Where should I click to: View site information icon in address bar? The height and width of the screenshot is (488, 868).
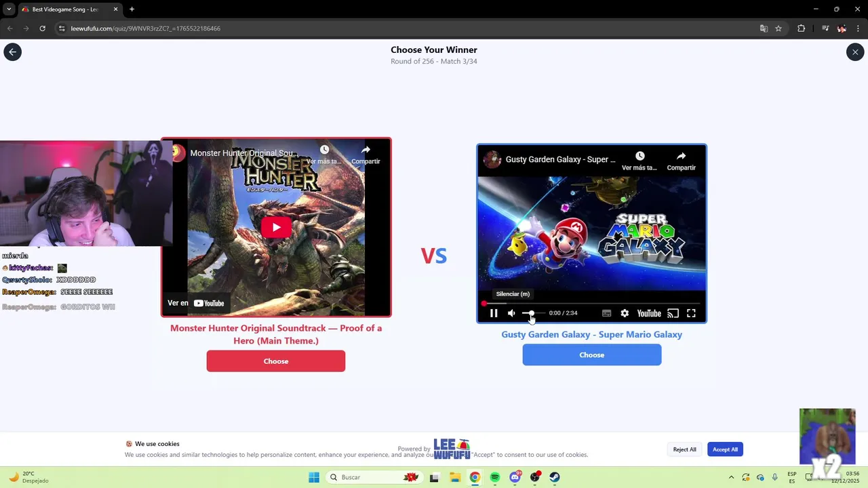(62, 28)
